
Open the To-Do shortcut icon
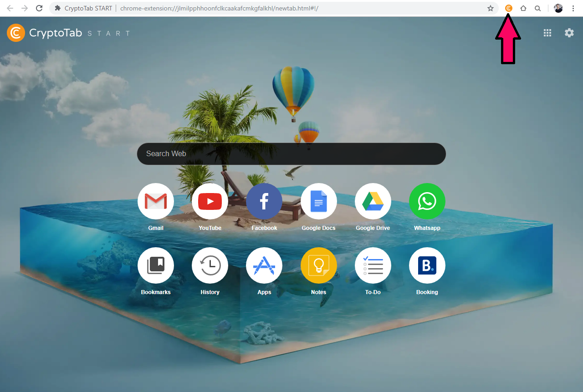[373, 265]
